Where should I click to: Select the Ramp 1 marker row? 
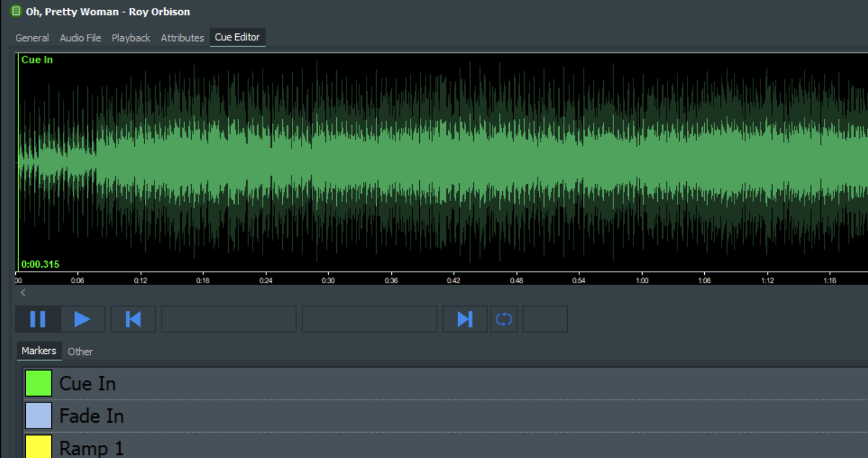pos(433,447)
